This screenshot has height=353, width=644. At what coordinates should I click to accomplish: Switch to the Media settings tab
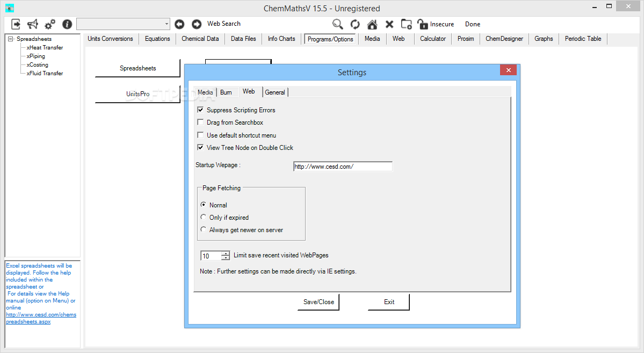[205, 92]
